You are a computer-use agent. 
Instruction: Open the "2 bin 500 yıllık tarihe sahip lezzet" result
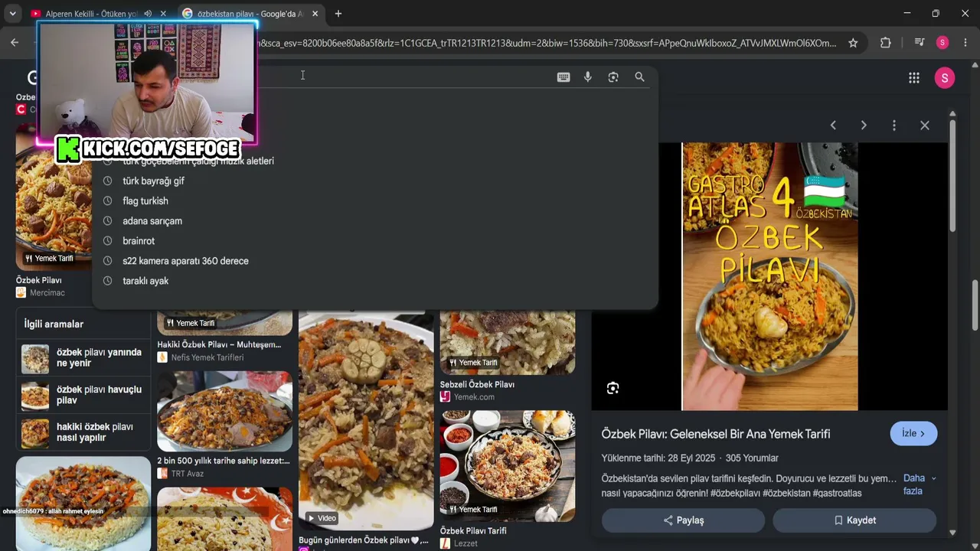pyautogui.click(x=224, y=461)
